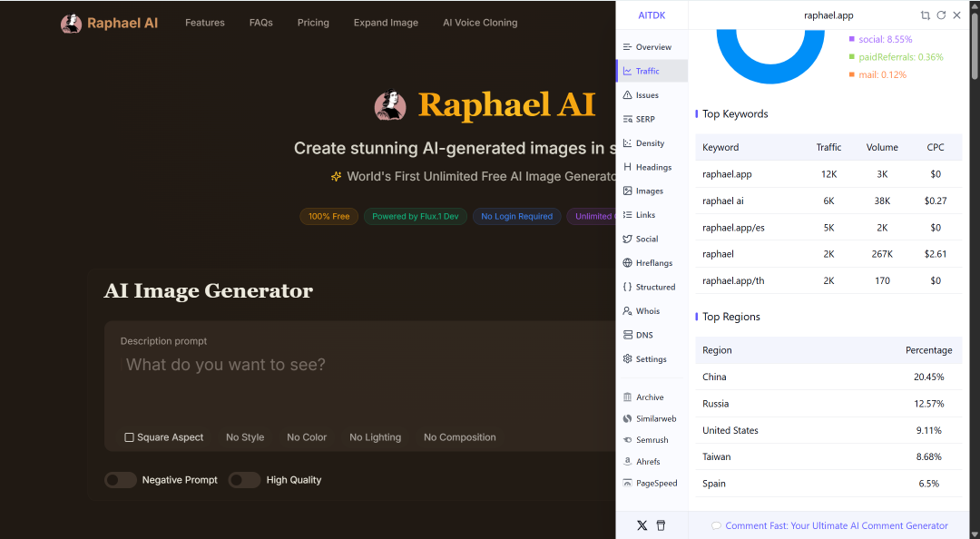980x539 pixels.
Task: Click the Top Keywords heading
Action: tap(735, 113)
